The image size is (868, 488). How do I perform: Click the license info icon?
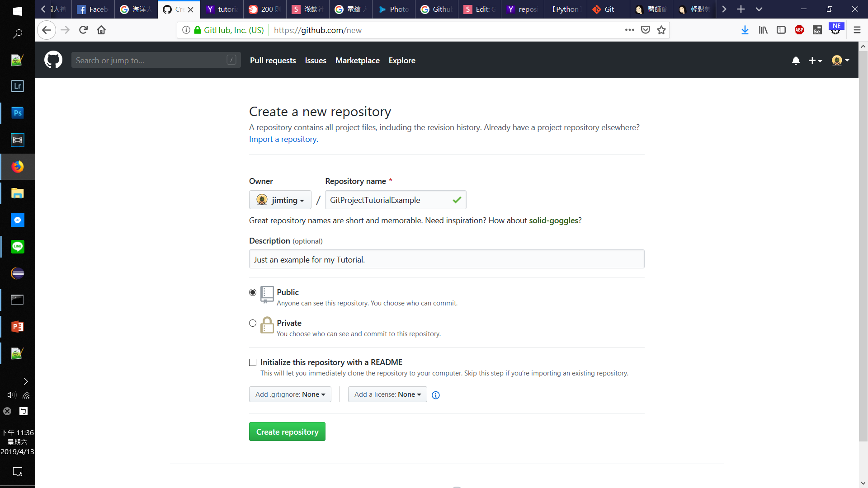(x=436, y=395)
